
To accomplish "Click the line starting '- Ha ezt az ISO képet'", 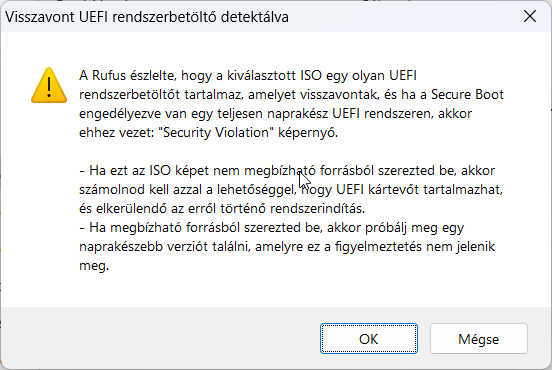I will tap(287, 171).
